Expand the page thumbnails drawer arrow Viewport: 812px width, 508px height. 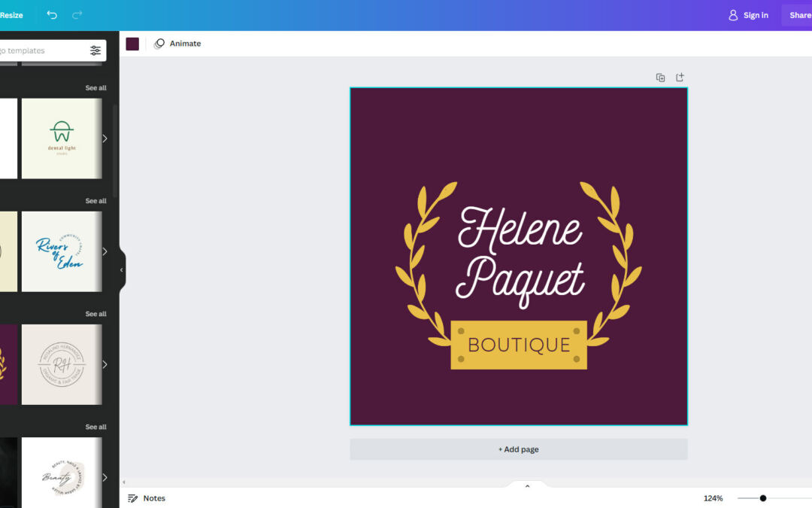pyautogui.click(x=527, y=486)
